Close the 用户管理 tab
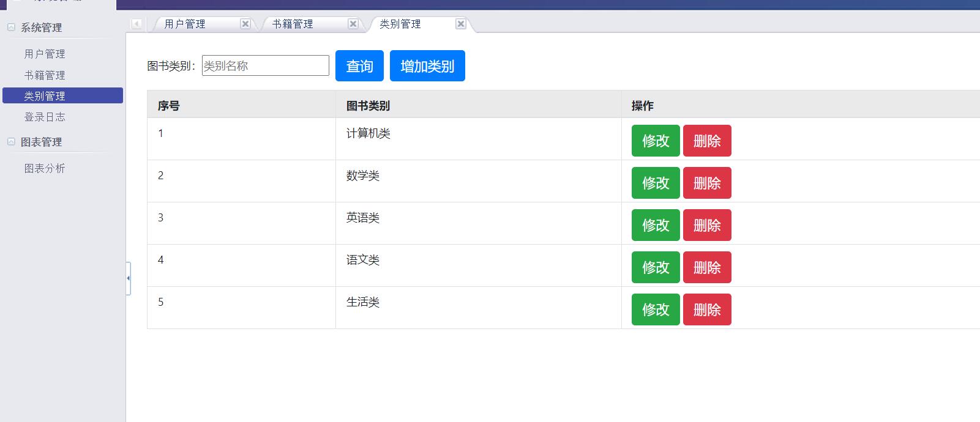Screen dimensions: 980x422 coord(245,24)
